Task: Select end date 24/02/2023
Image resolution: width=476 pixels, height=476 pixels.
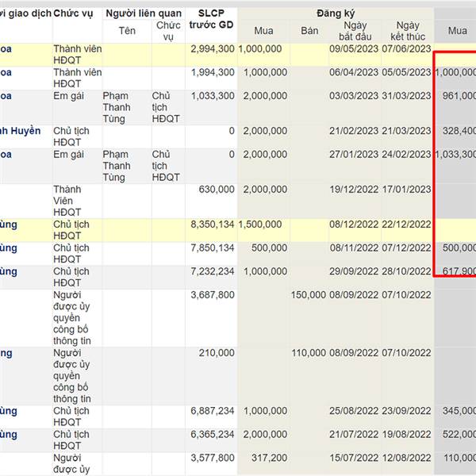Action: (406, 154)
